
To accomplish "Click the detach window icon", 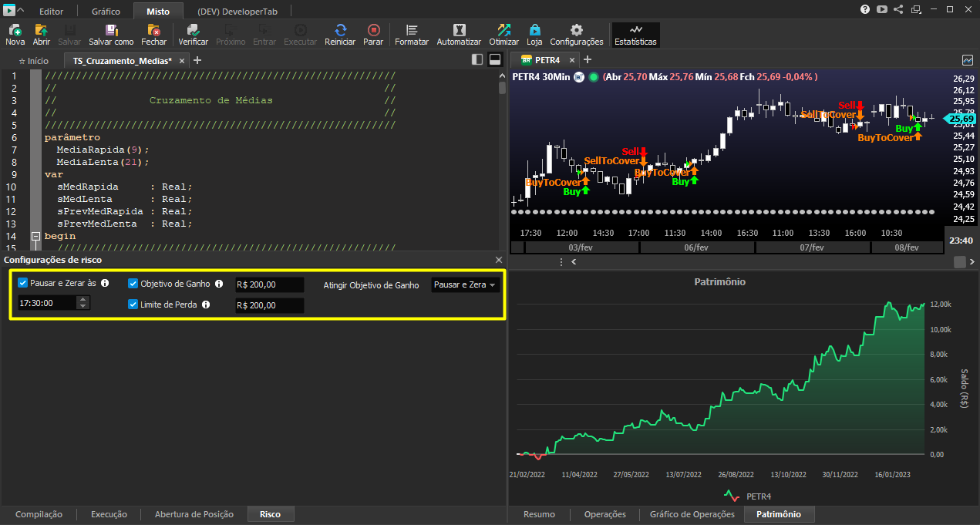I will click(915, 10).
